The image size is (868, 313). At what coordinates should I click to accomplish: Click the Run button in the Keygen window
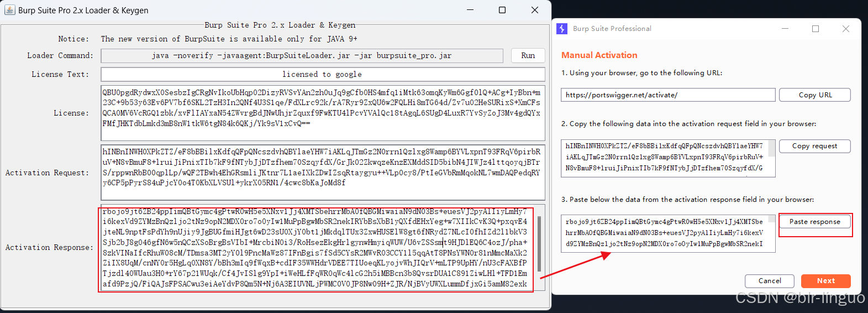coord(528,56)
